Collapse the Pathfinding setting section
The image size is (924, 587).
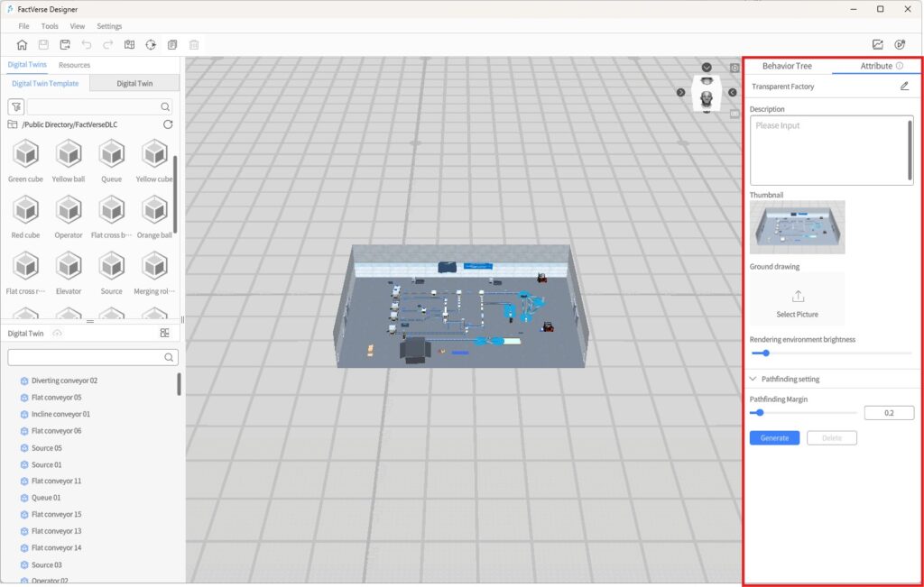pyautogui.click(x=753, y=379)
